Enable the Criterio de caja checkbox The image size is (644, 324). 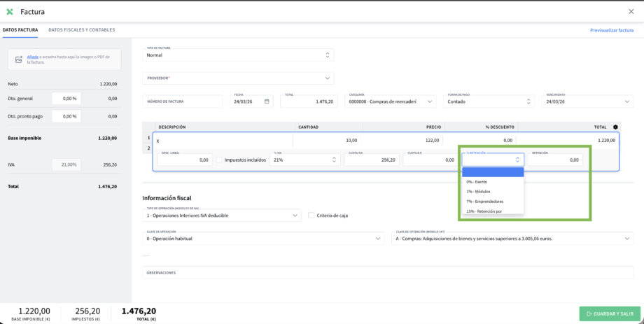311,216
